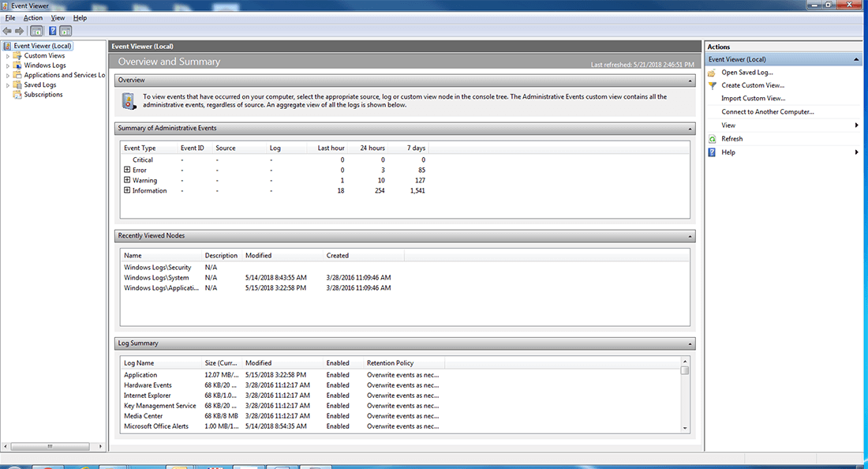
Task: Open the Action menu
Action: click(32, 17)
